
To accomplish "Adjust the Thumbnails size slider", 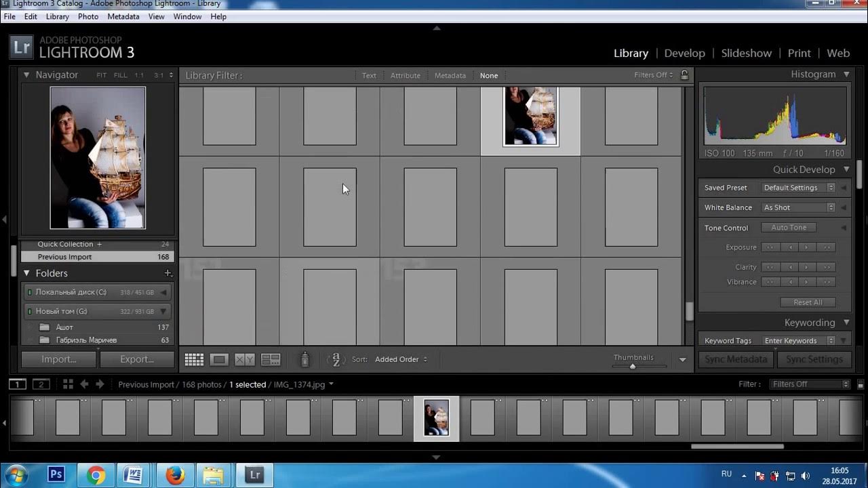I will (x=633, y=366).
